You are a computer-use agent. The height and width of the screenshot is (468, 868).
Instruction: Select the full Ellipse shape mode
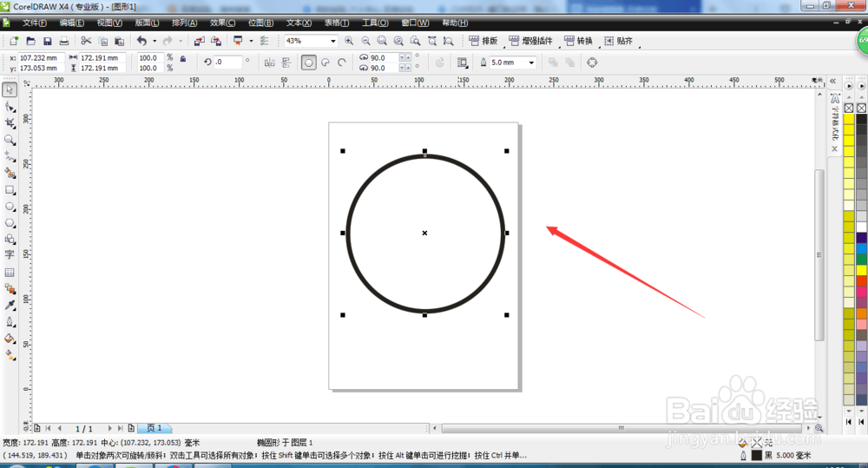pyautogui.click(x=308, y=63)
